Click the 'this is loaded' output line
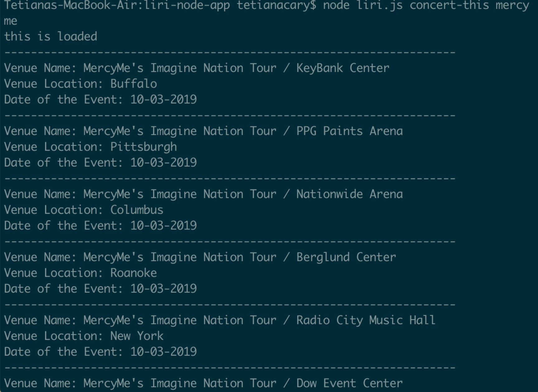538x392 pixels. tap(50, 36)
